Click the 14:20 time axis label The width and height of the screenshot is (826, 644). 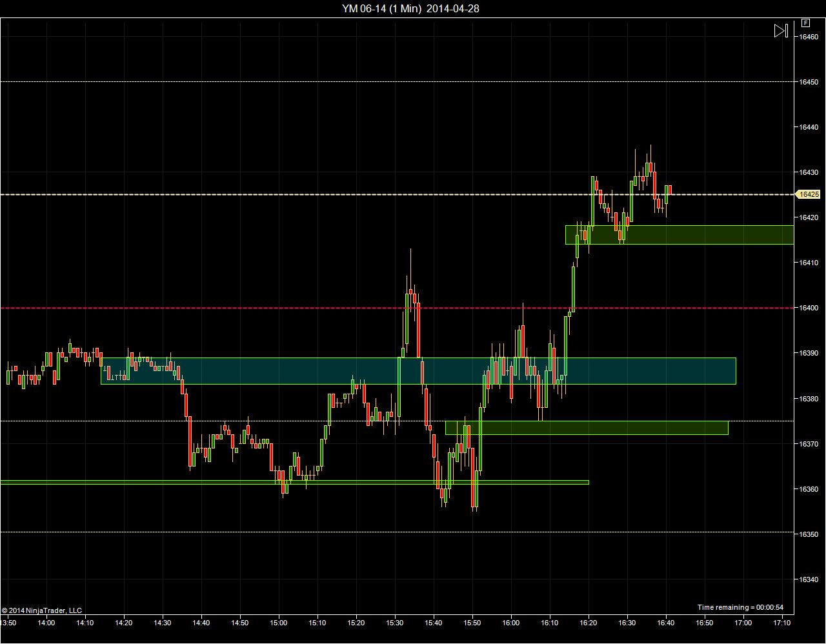(124, 623)
